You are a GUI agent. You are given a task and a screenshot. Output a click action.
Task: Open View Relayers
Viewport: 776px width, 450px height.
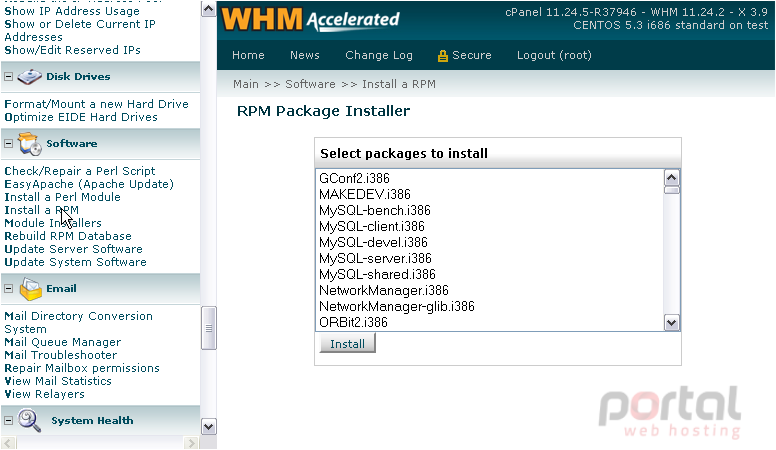45,395
